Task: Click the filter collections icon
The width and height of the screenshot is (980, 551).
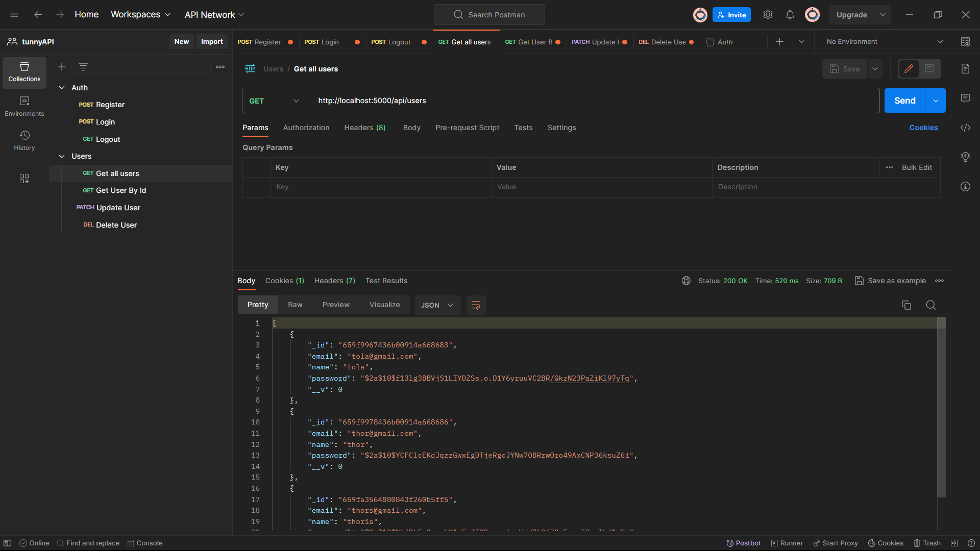Action: (x=83, y=67)
